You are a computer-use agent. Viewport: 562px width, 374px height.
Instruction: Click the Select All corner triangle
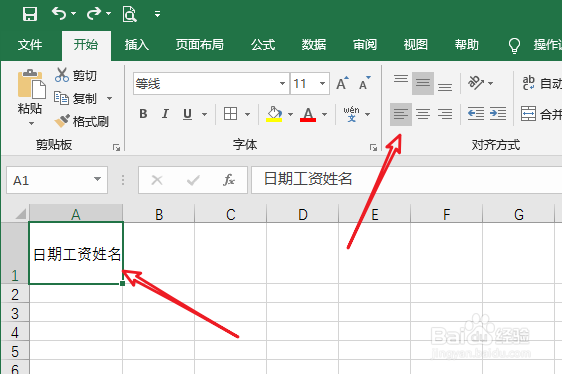point(21,214)
